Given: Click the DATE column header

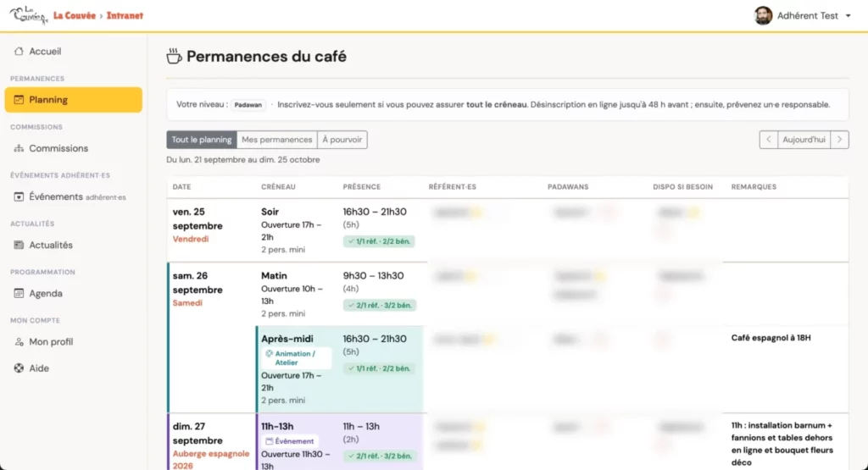Looking at the screenshot, I should pyautogui.click(x=181, y=187).
